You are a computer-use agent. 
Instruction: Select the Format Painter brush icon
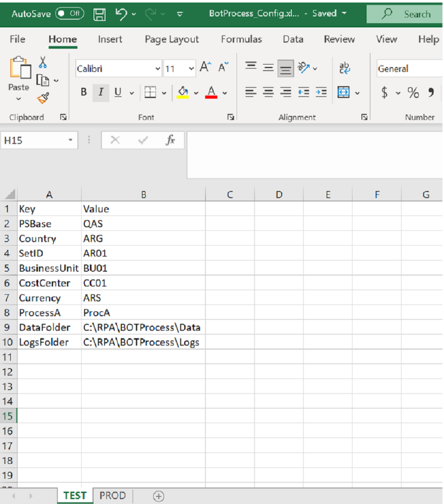43,98
